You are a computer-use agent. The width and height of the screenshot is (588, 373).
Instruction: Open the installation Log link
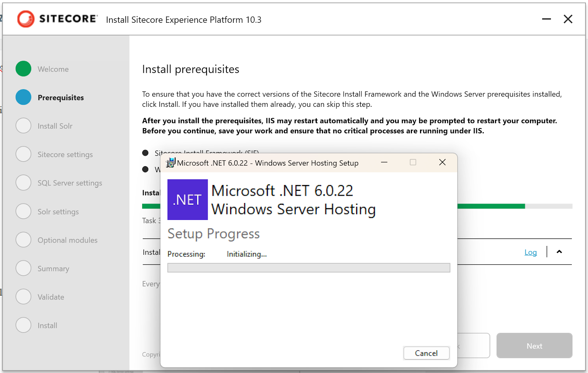pos(530,252)
